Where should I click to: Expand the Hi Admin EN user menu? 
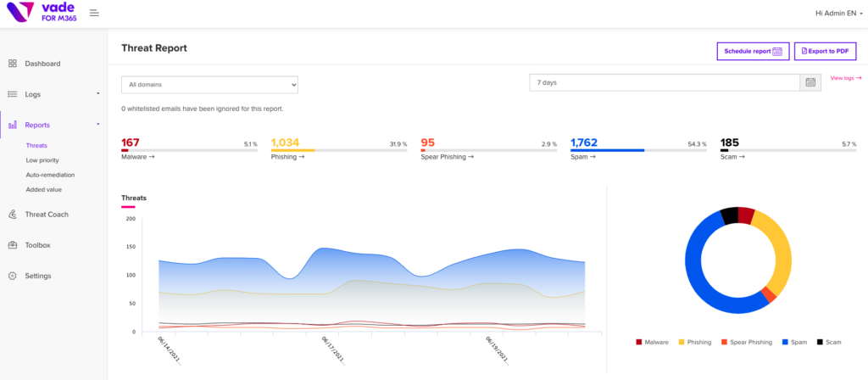(x=838, y=14)
